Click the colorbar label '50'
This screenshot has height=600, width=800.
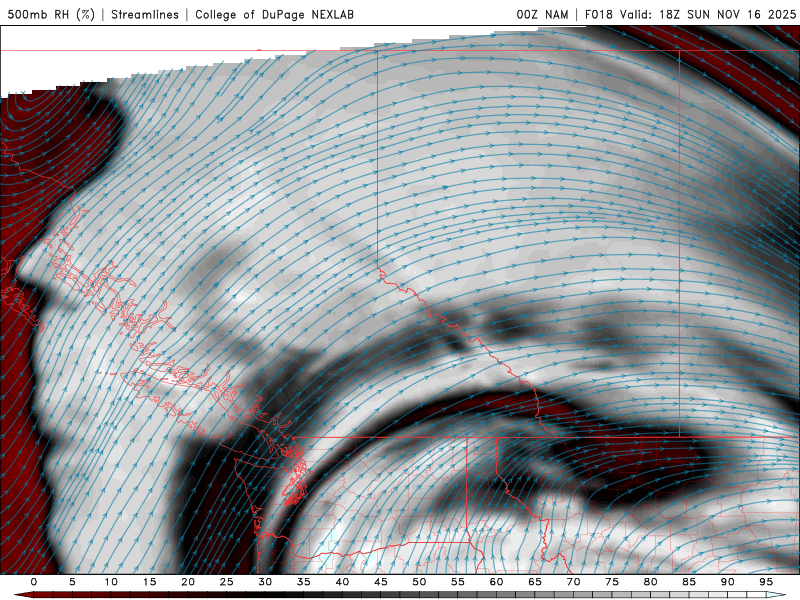click(419, 582)
